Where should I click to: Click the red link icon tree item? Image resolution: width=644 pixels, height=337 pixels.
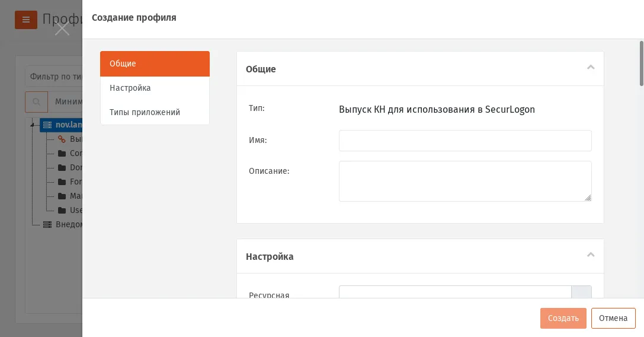62,139
